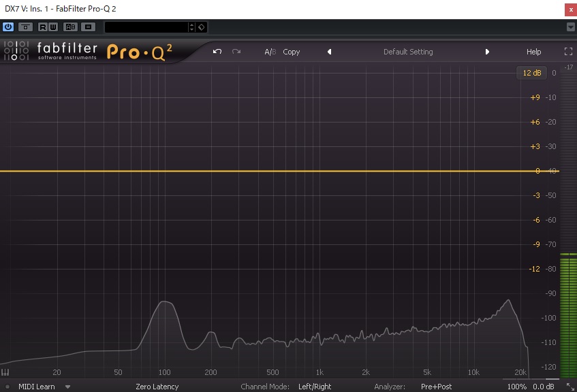Open the Help menu
This screenshot has height=392, width=577.
coord(533,52)
